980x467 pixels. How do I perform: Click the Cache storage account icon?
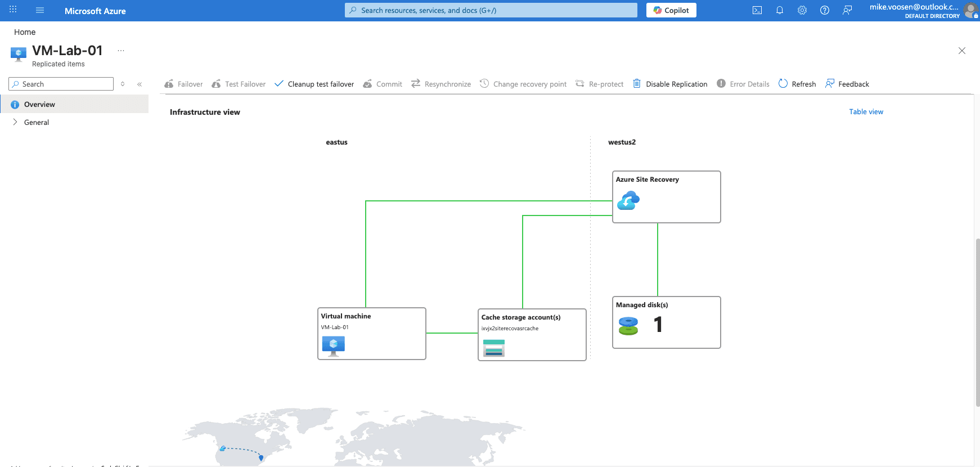tap(494, 348)
